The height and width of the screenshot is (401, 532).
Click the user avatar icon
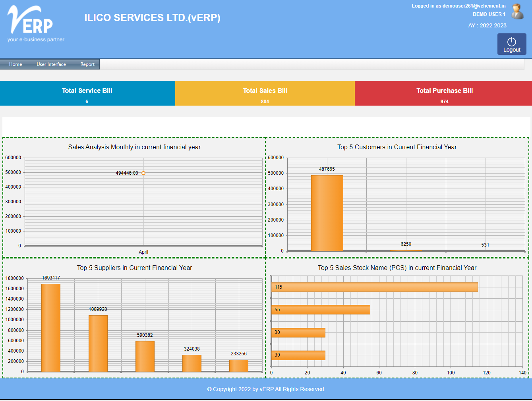(x=517, y=12)
